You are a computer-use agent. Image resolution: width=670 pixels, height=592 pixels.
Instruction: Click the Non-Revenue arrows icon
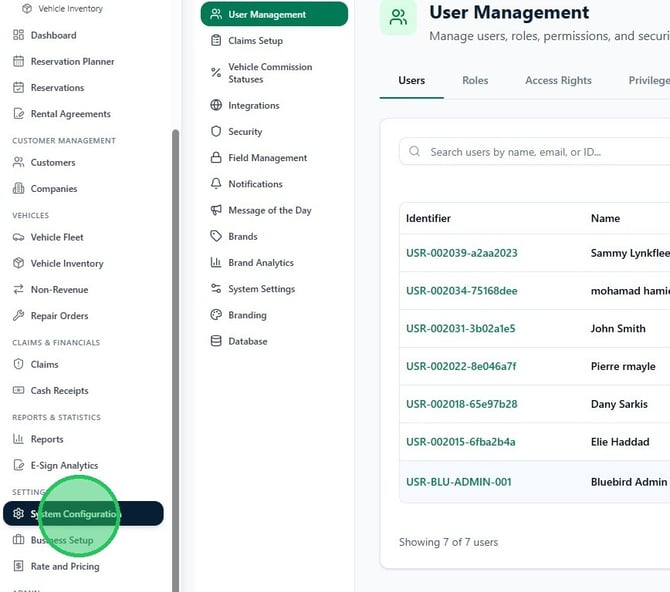tap(18, 289)
